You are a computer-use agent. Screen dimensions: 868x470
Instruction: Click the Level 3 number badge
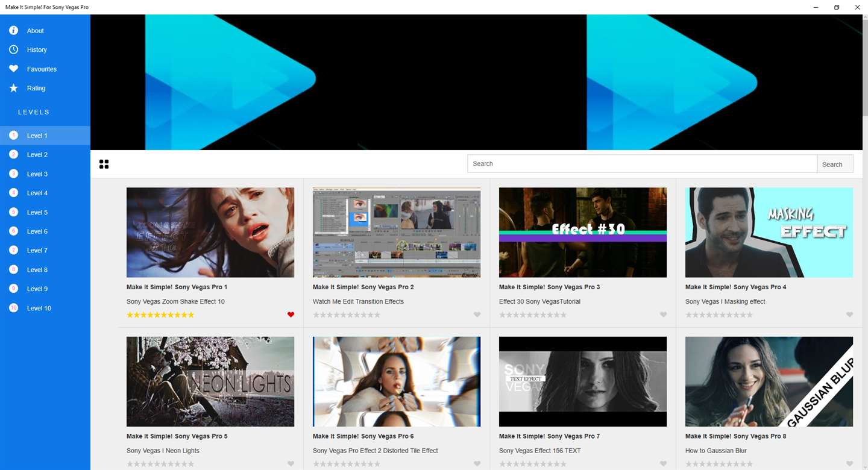point(13,174)
